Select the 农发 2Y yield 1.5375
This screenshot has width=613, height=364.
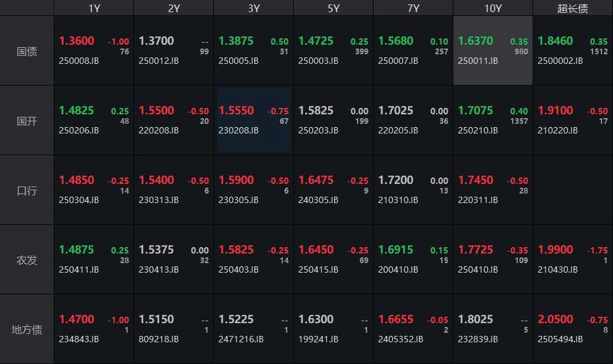156,250
